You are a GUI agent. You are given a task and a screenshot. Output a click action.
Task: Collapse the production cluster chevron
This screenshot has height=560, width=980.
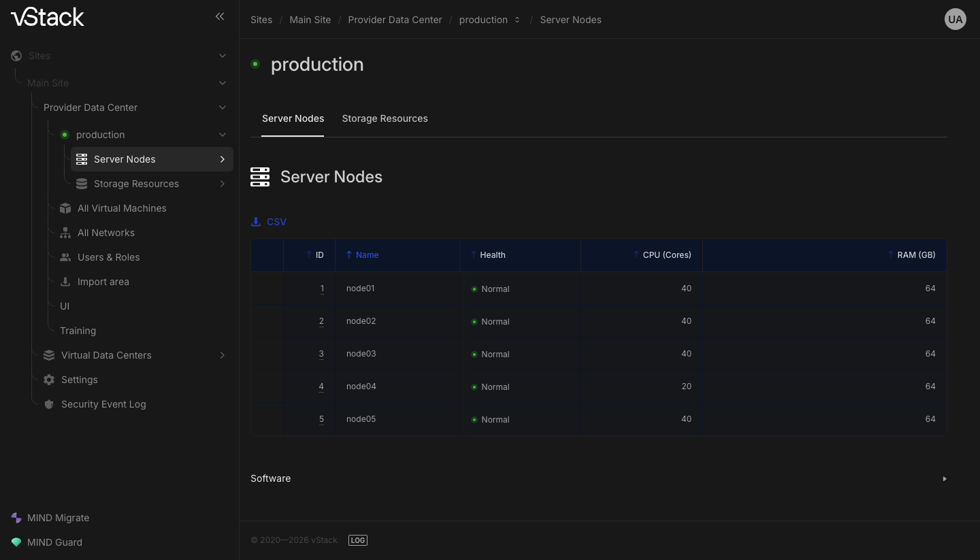(x=223, y=135)
